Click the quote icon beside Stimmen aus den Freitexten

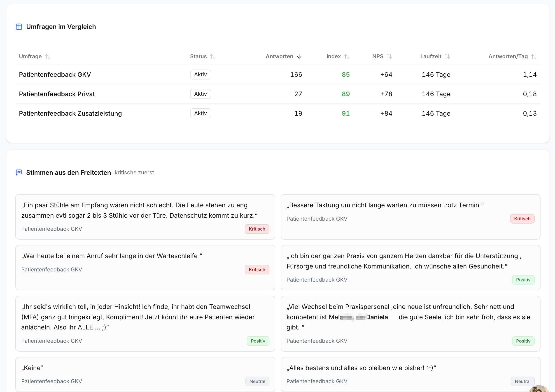[x=19, y=172]
